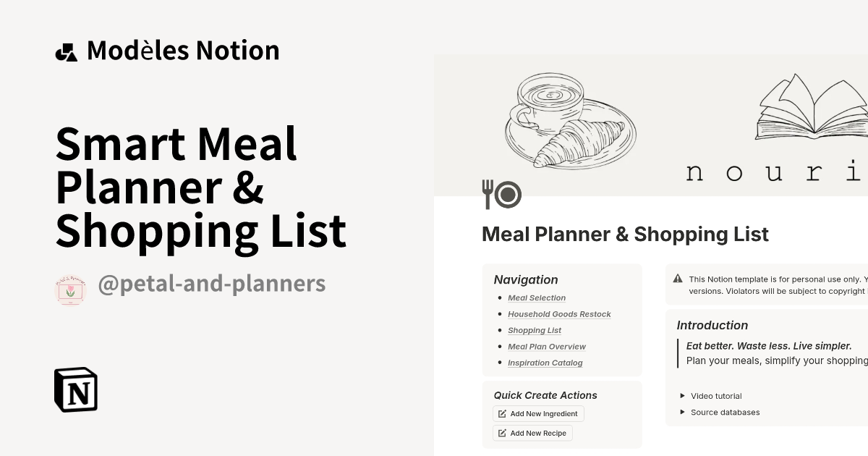Screen dimensions: 868x456
Task: Open the Meal Plan Overview link
Action: pos(547,347)
